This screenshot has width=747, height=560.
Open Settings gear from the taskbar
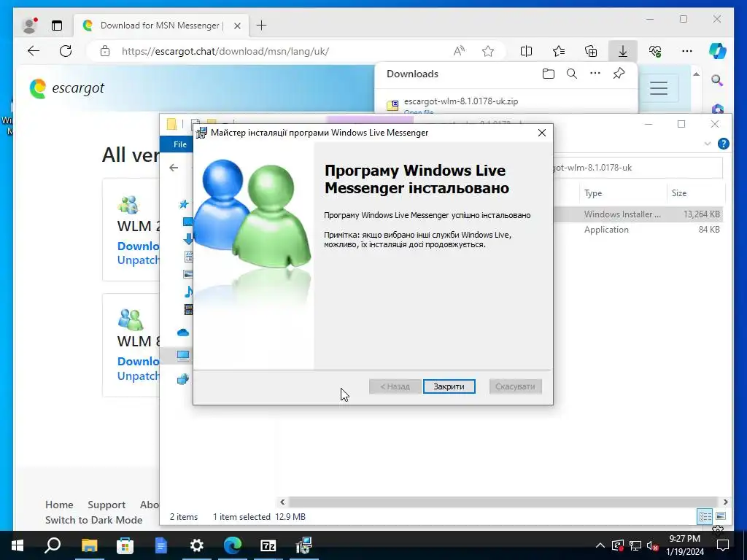click(196, 545)
